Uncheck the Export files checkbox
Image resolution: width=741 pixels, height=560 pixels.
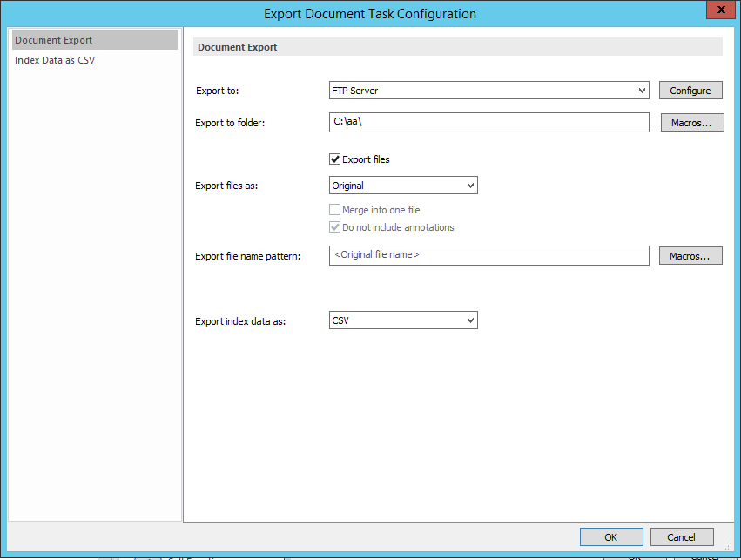[x=333, y=159]
